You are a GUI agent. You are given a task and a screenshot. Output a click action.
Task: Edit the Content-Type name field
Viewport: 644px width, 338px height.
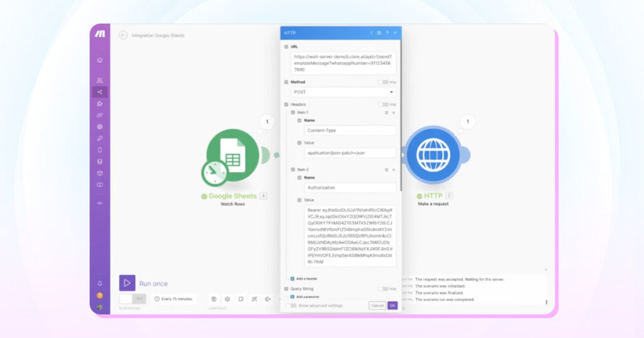[350, 131]
